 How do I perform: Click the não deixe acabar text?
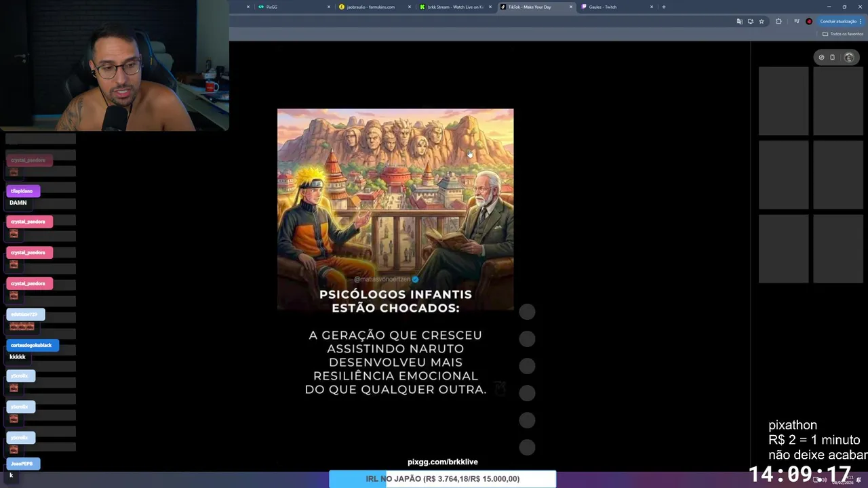[818, 455]
